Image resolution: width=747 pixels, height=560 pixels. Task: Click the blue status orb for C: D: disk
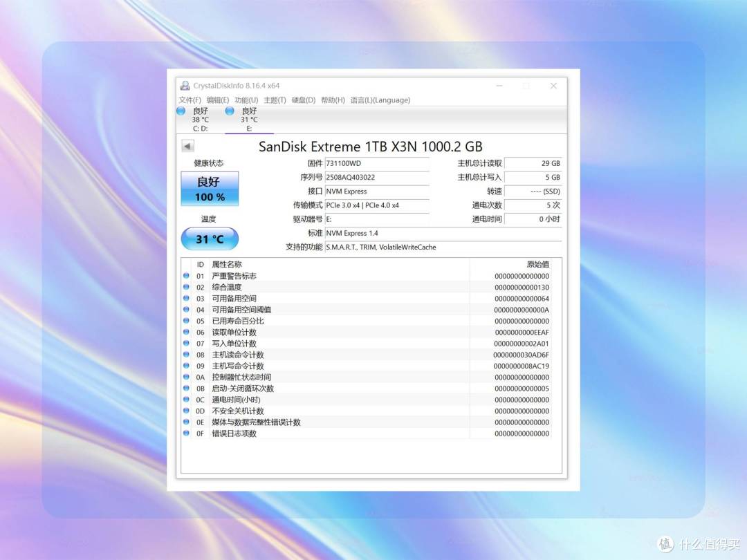(181, 111)
